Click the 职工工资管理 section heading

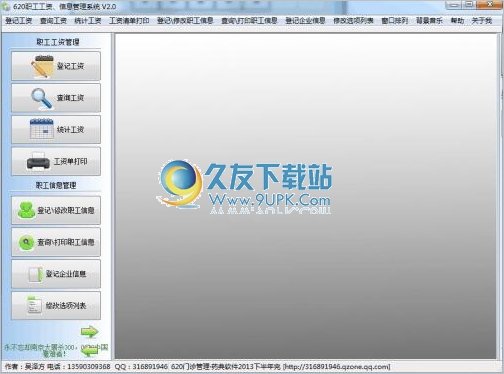tap(58, 42)
